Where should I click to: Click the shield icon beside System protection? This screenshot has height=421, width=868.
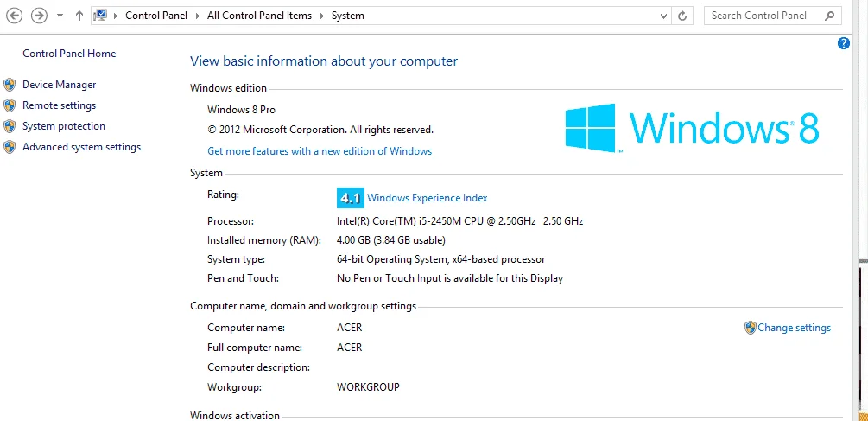point(10,126)
